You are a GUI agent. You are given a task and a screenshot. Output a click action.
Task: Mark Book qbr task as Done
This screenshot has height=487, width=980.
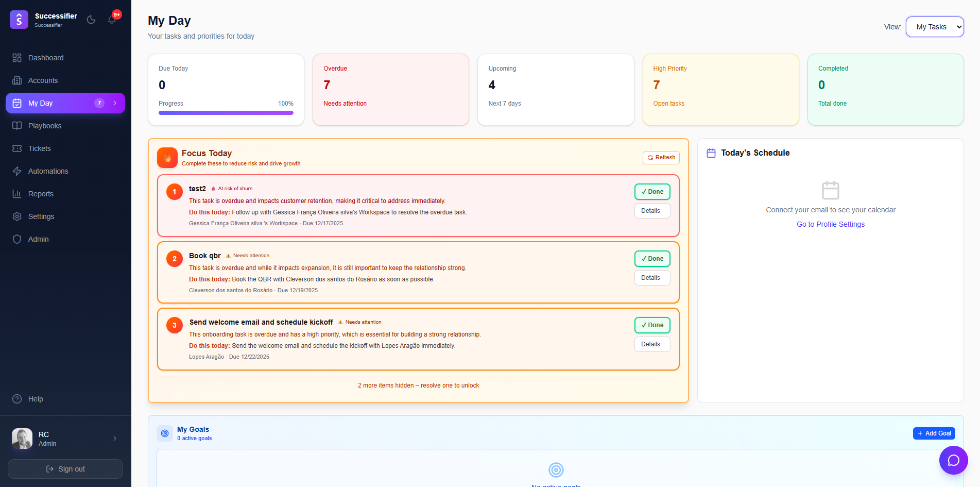[x=652, y=259]
